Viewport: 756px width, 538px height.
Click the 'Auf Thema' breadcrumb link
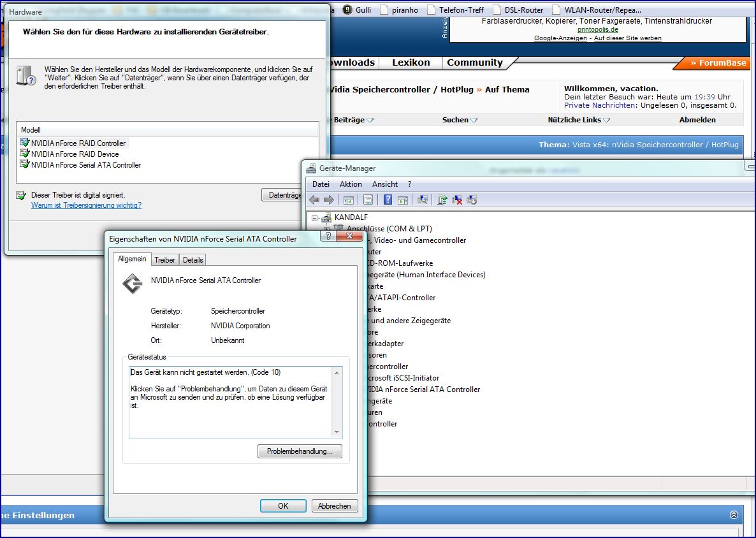(507, 90)
